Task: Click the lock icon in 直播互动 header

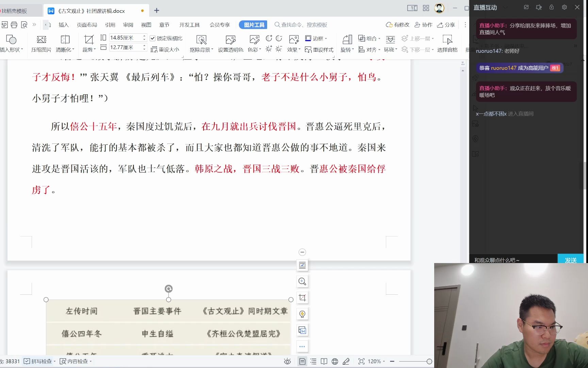Action: (x=552, y=7)
